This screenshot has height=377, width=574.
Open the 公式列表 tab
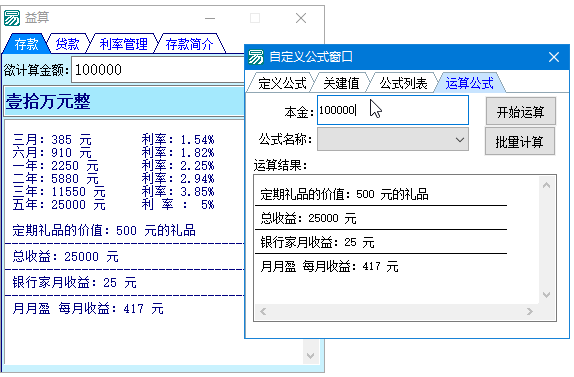(x=403, y=83)
